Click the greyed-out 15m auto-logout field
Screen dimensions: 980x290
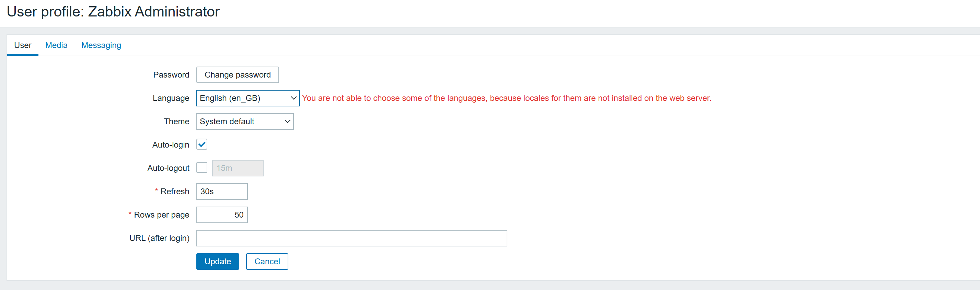tap(238, 168)
